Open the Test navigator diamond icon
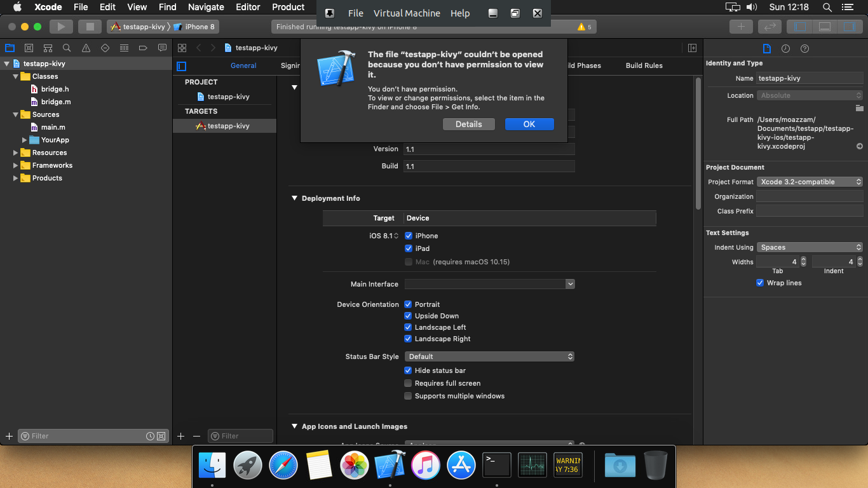This screenshot has width=868, height=488. (x=105, y=48)
